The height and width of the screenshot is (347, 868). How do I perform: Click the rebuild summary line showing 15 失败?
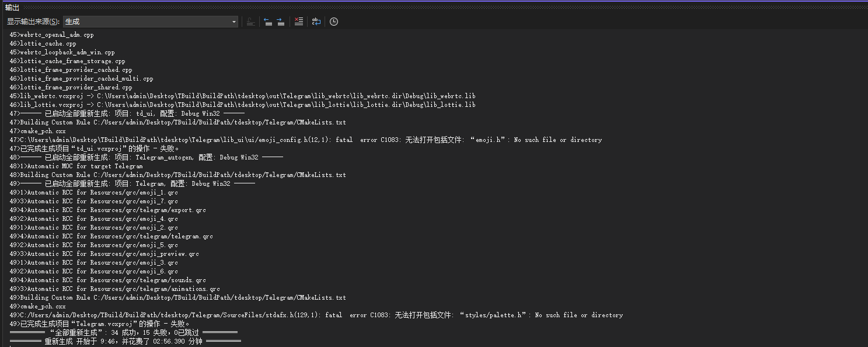click(x=134, y=332)
